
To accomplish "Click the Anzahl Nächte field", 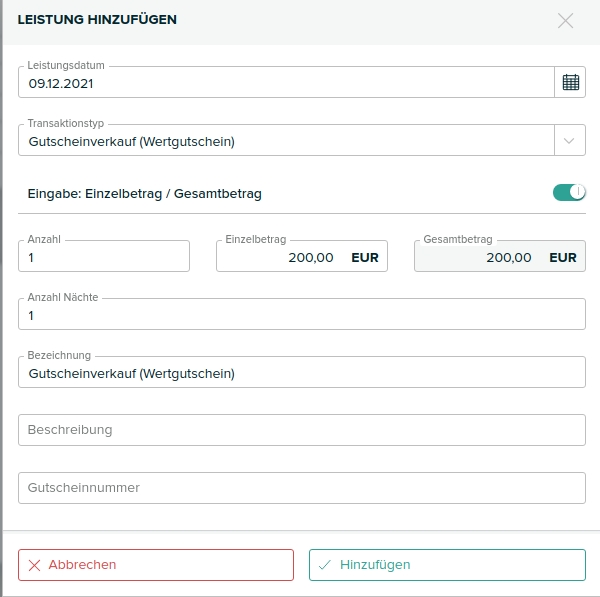I will [301, 315].
